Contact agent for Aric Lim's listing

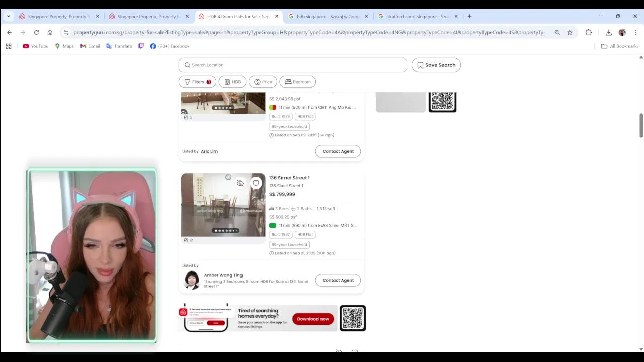point(338,151)
